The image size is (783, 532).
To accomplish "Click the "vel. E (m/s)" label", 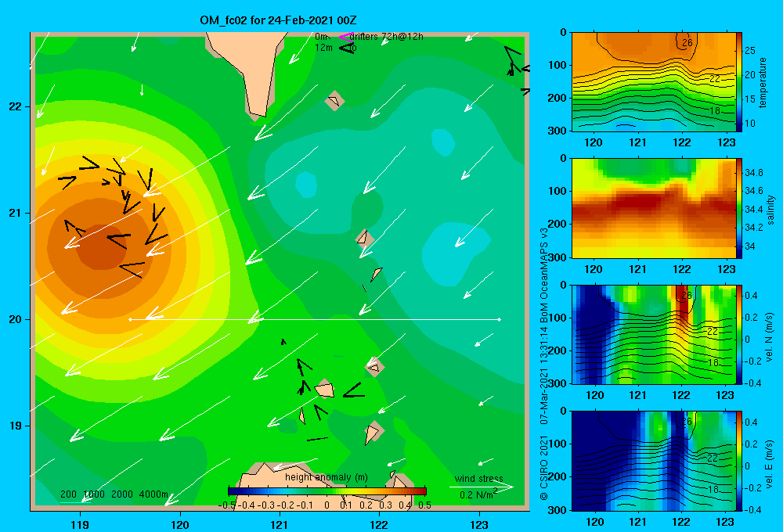I will click(x=770, y=463).
